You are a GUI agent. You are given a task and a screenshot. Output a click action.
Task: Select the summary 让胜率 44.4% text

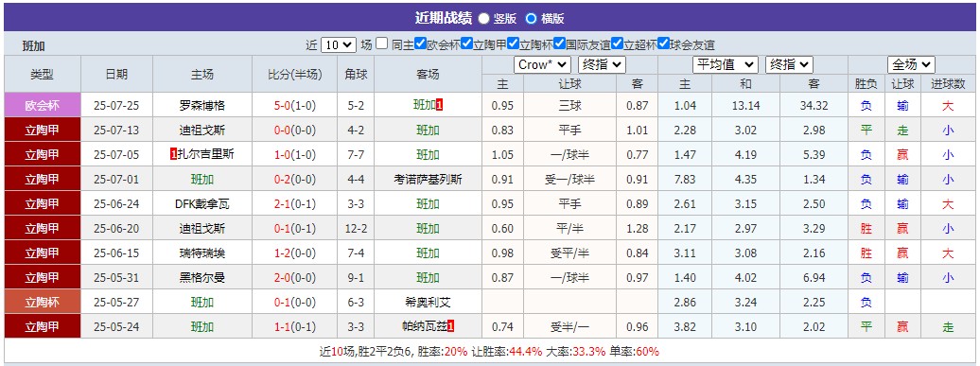tap(507, 351)
